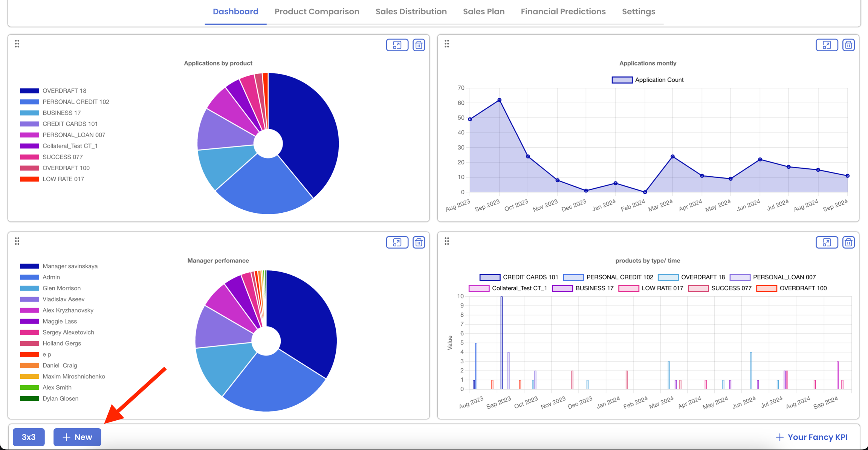Hide Manager savinskaya legend entry
The width and height of the screenshot is (868, 450).
(70, 266)
